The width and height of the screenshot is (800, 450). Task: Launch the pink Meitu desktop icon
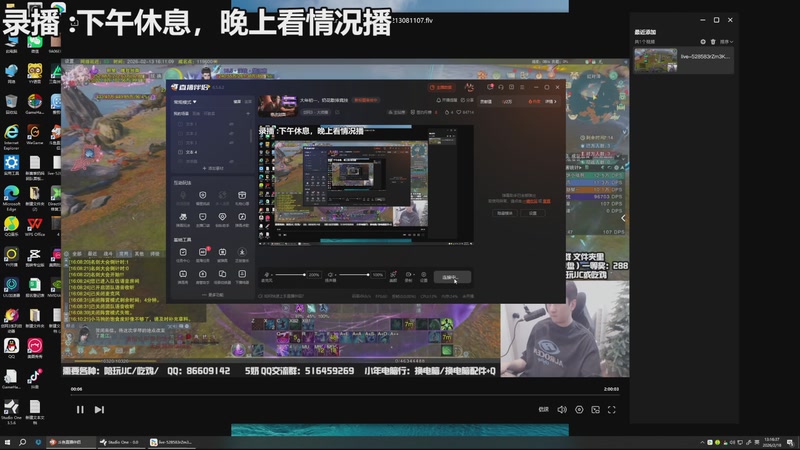coord(35,348)
